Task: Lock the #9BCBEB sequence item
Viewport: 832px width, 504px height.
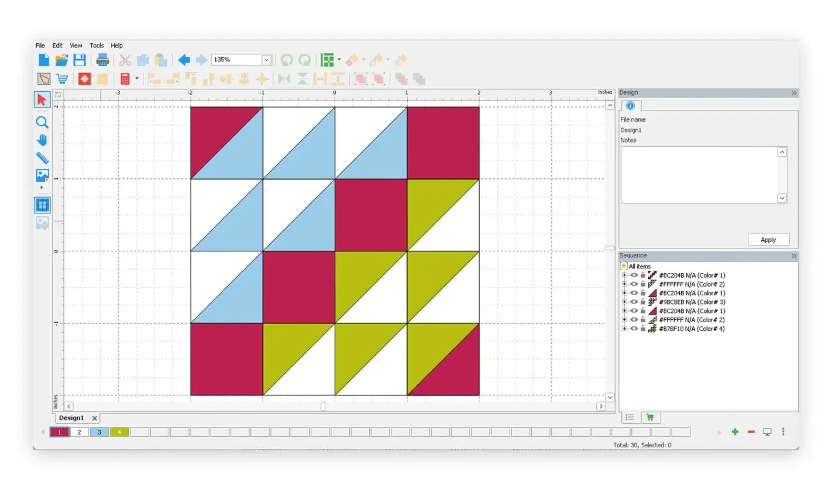Action: pos(643,302)
